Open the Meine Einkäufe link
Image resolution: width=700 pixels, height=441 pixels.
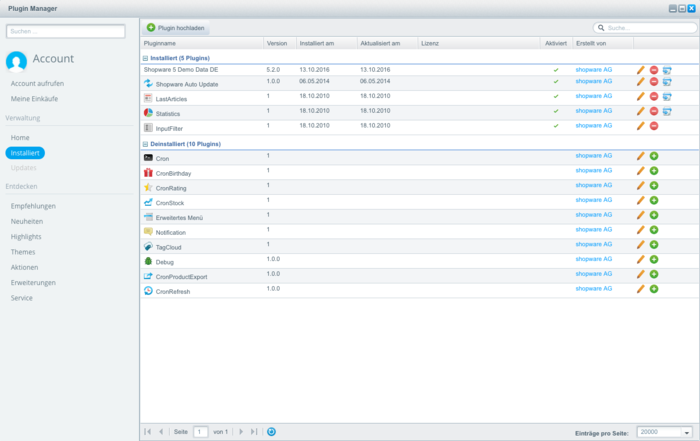pos(34,99)
